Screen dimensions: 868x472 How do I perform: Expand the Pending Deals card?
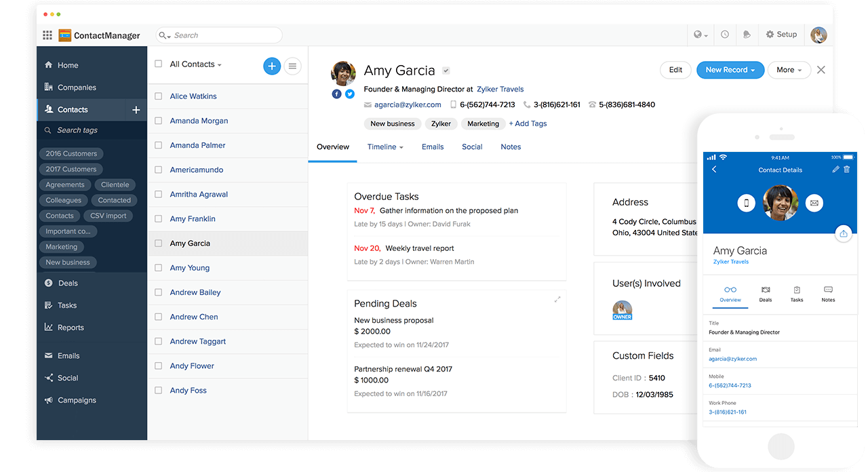[557, 299]
